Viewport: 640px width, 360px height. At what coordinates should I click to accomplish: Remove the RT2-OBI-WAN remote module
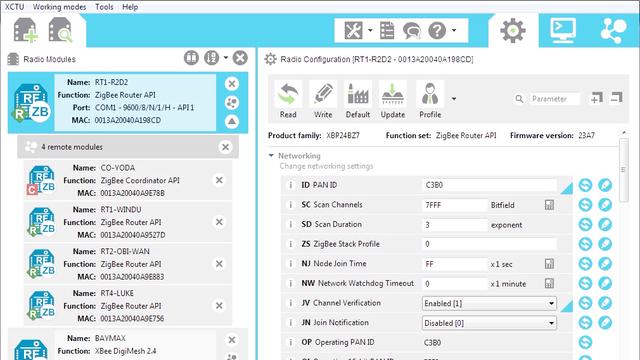point(219,264)
